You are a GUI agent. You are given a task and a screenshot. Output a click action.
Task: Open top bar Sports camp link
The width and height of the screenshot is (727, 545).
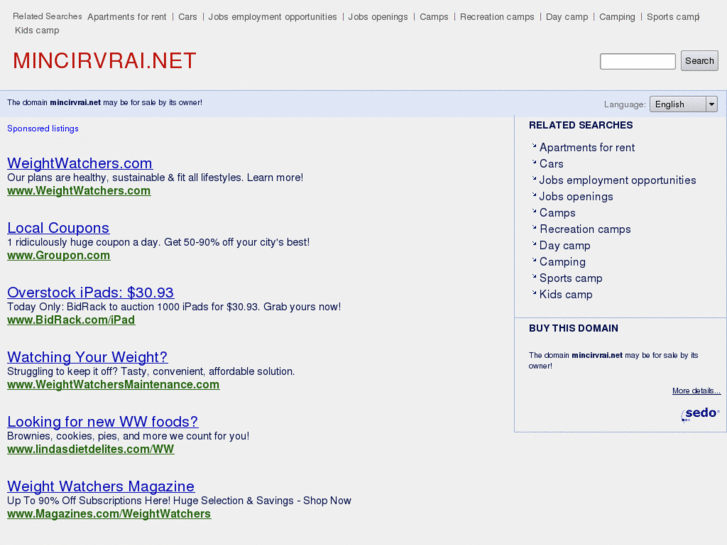click(673, 17)
